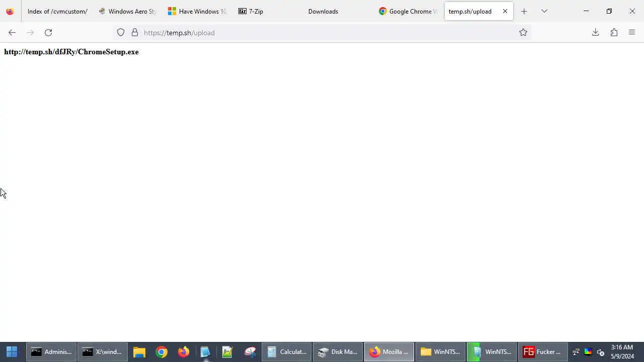Click the pinned Firefox taskbar icon

coord(184,352)
